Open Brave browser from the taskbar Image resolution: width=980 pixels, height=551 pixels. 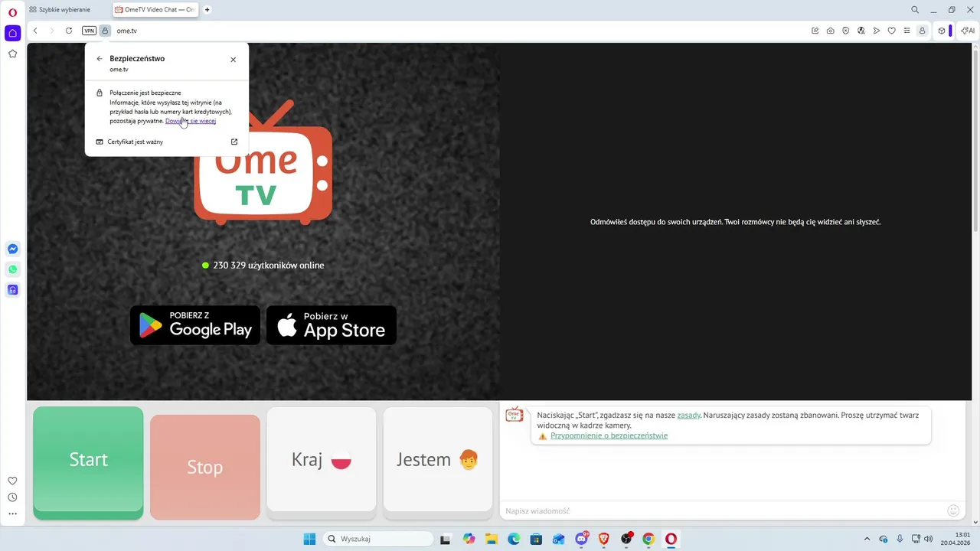coord(603,539)
